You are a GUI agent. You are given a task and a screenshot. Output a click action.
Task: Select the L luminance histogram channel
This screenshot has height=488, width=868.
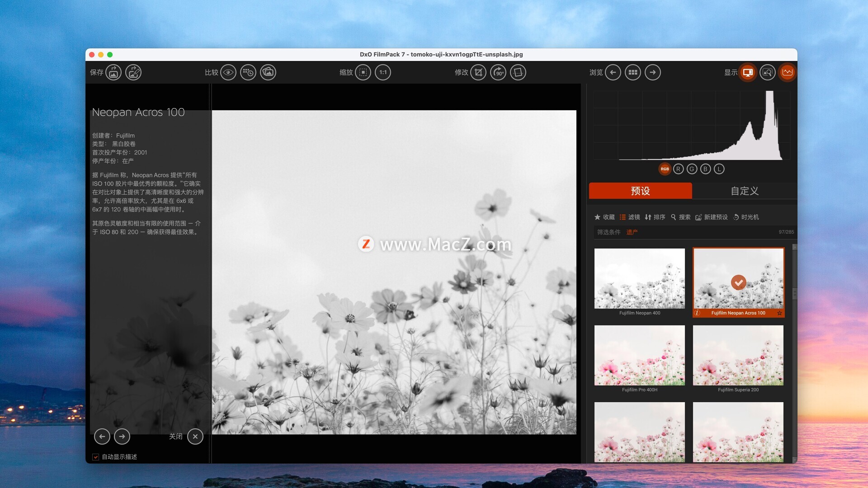(x=719, y=169)
